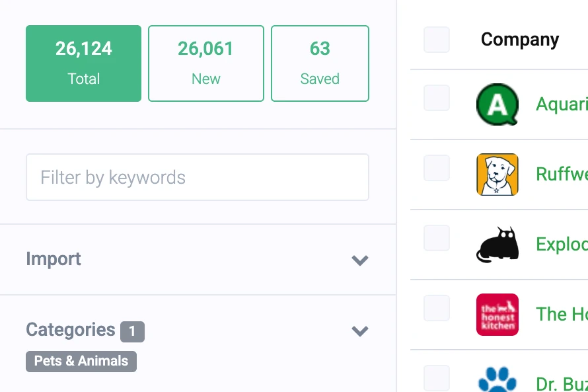Viewport: 588px width, 392px height.
Task: Open the 63 Saved tab
Action: click(320, 63)
